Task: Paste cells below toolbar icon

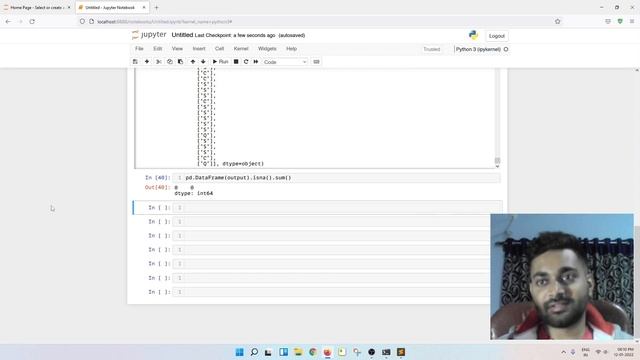Action: tap(180, 62)
